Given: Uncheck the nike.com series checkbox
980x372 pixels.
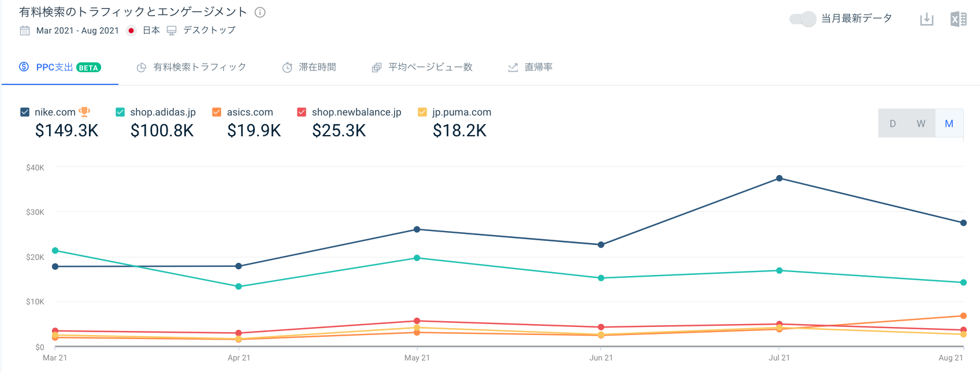Looking at the screenshot, I should [x=25, y=112].
